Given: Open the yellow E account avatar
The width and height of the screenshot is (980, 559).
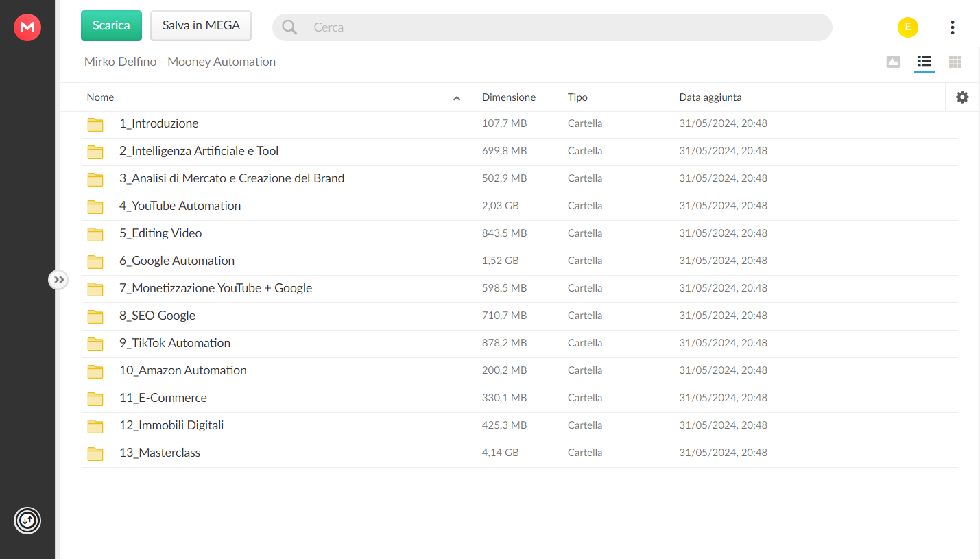Looking at the screenshot, I should [x=908, y=27].
